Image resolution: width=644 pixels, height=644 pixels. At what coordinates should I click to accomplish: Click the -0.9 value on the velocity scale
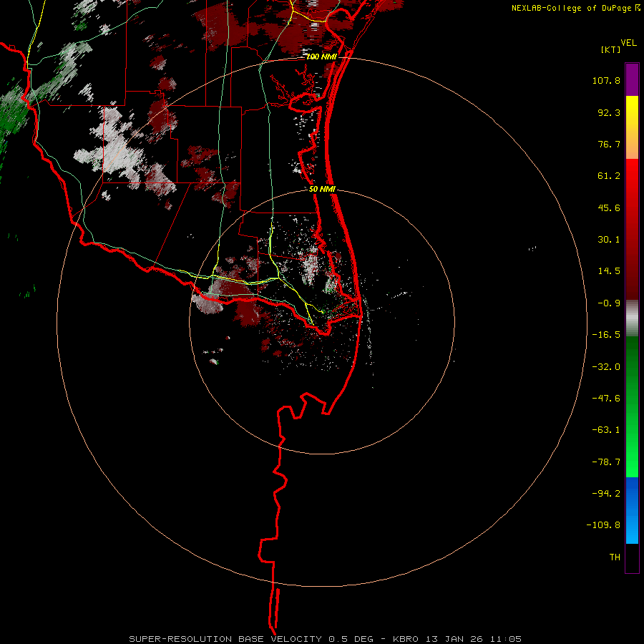[609, 303]
